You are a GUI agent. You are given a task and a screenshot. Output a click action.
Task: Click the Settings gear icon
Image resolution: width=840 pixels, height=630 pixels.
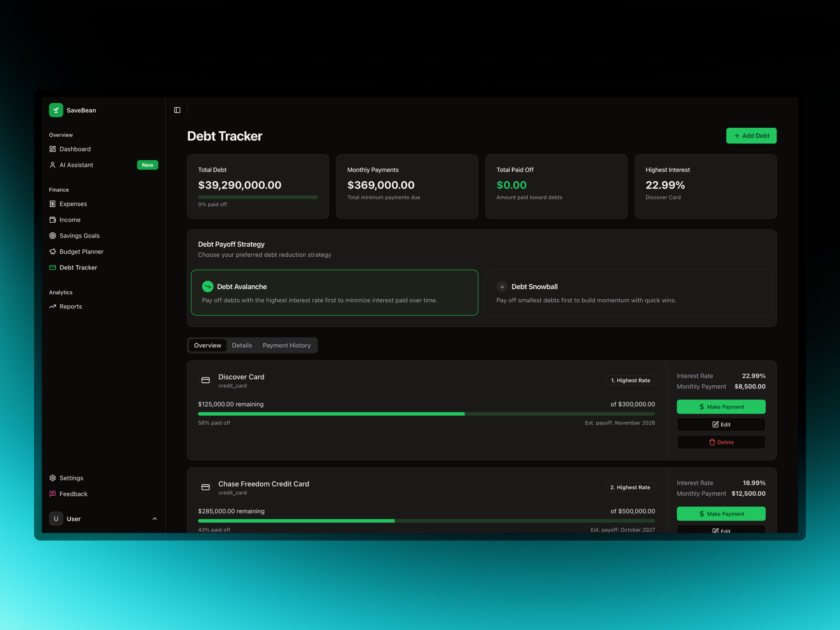(x=52, y=478)
